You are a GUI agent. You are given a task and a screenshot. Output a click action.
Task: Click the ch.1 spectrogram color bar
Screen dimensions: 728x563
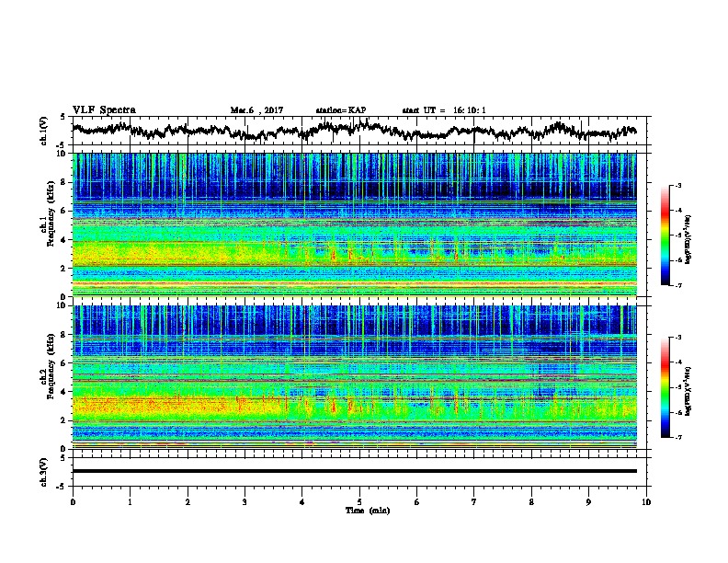(x=665, y=236)
